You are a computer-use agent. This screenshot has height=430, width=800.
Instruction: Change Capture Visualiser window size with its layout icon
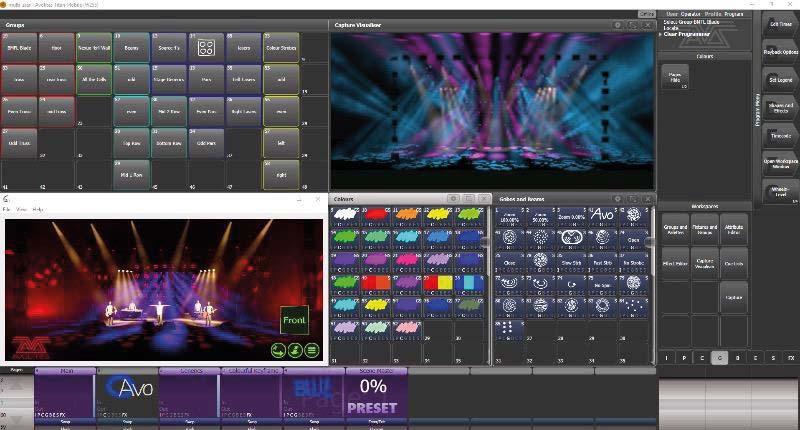[x=633, y=24]
